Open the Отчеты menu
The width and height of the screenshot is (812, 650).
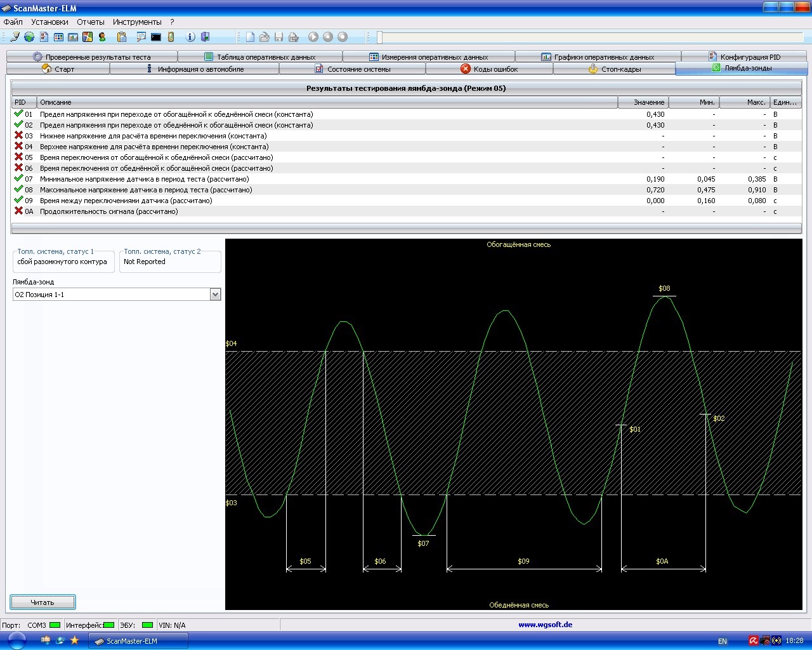(x=91, y=22)
